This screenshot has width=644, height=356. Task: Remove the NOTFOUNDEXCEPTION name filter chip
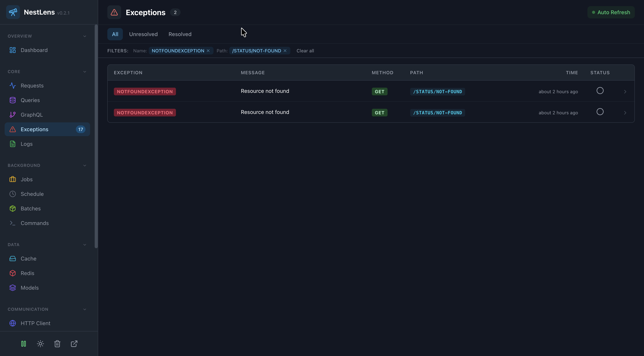pos(208,51)
